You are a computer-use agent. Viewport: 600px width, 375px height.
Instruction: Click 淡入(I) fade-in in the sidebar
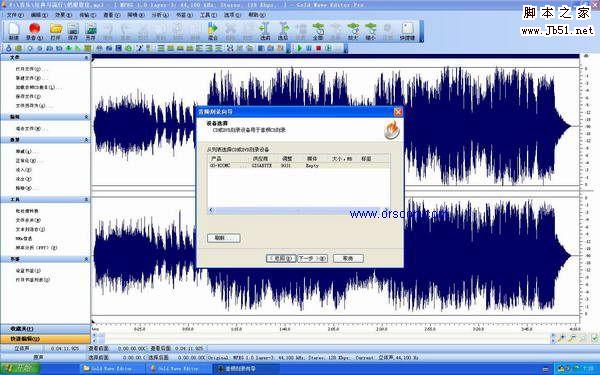coord(23,170)
